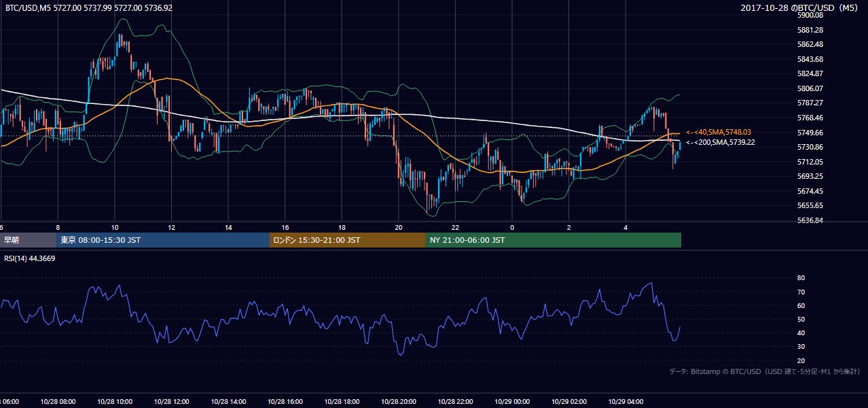This screenshot has width=868, height=408.
Task: Click hour tick 18 under price chart
Action: tap(342, 228)
